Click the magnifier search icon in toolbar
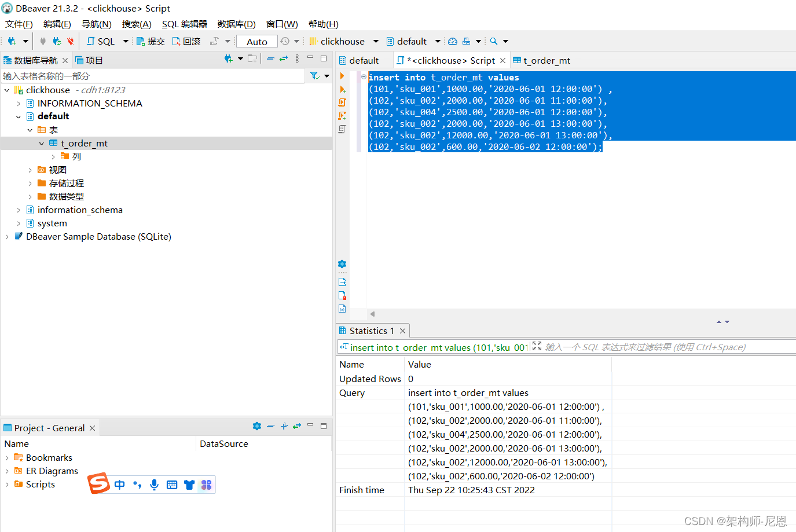796x532 pixels. (x=494, y=41)
